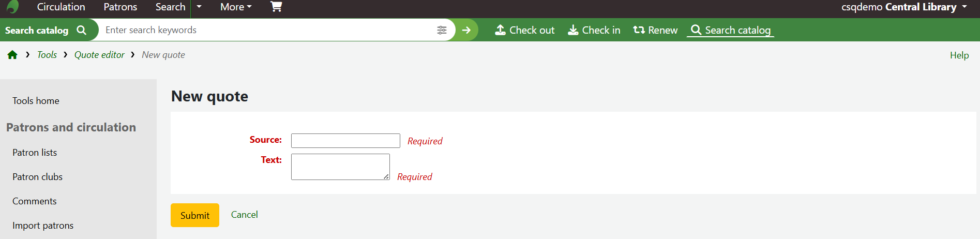Click inside the Text textarea

click(x=340, y=167)
